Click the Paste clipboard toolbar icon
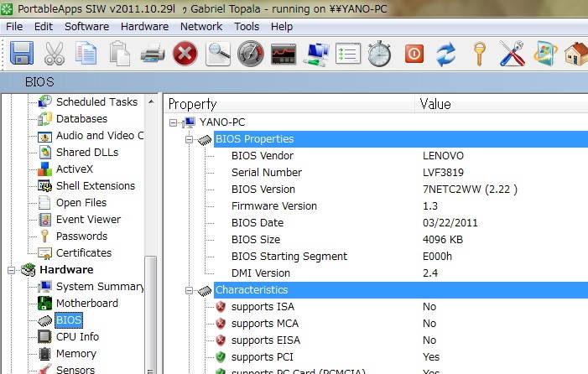Viewport: 588px width, 374px height. tap(120, 54)
